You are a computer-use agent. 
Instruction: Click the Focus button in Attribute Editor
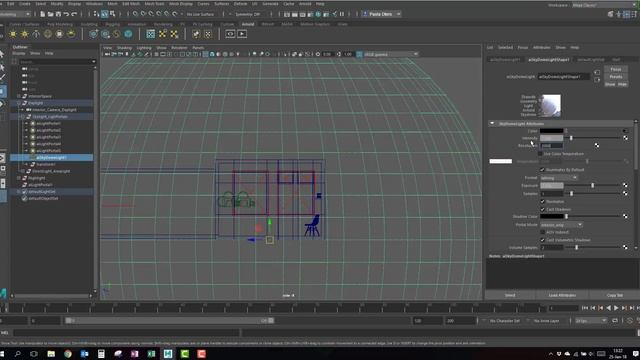616,69
